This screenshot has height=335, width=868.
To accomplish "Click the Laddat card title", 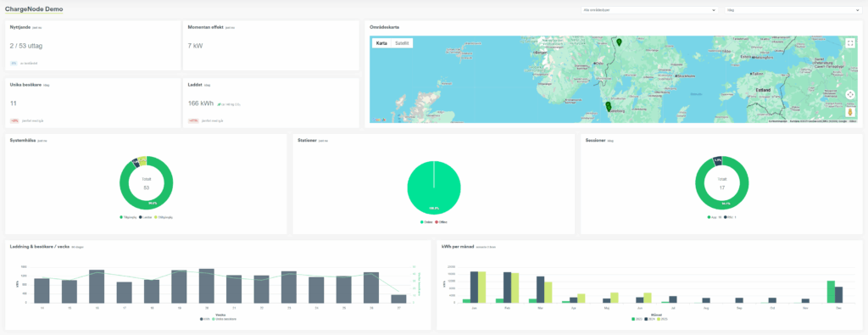I will [x=195, y=85].
